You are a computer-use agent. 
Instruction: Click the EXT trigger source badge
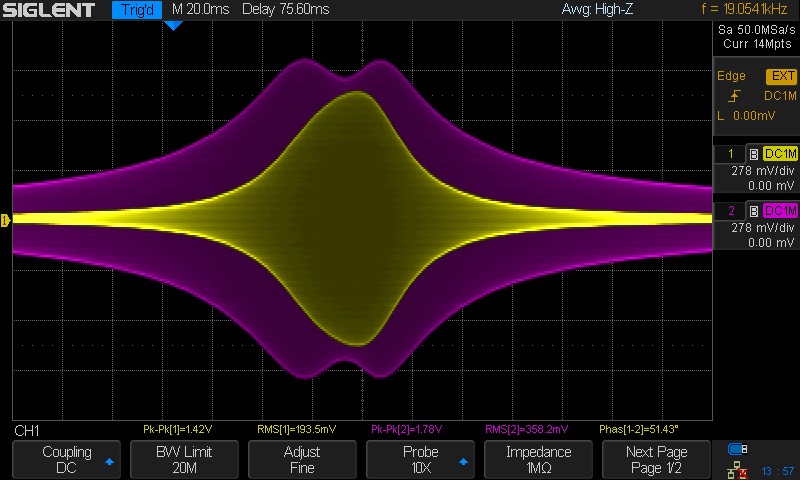[x=780, y=76]
